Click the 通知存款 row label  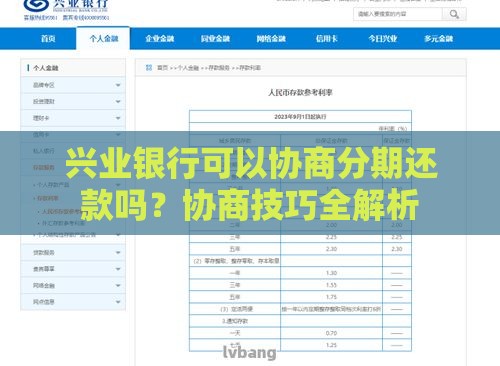235,321
